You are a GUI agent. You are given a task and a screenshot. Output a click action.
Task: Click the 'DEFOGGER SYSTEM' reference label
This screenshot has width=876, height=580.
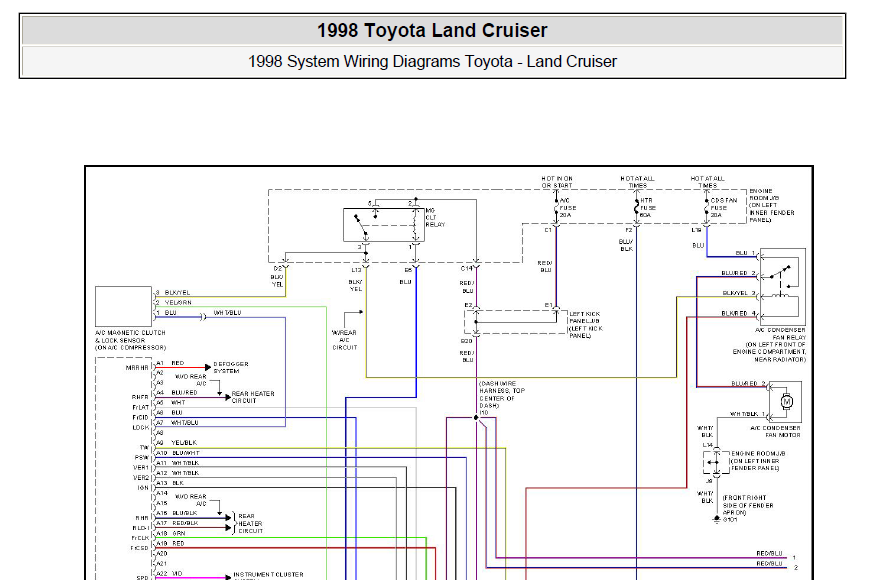[231, 367]
